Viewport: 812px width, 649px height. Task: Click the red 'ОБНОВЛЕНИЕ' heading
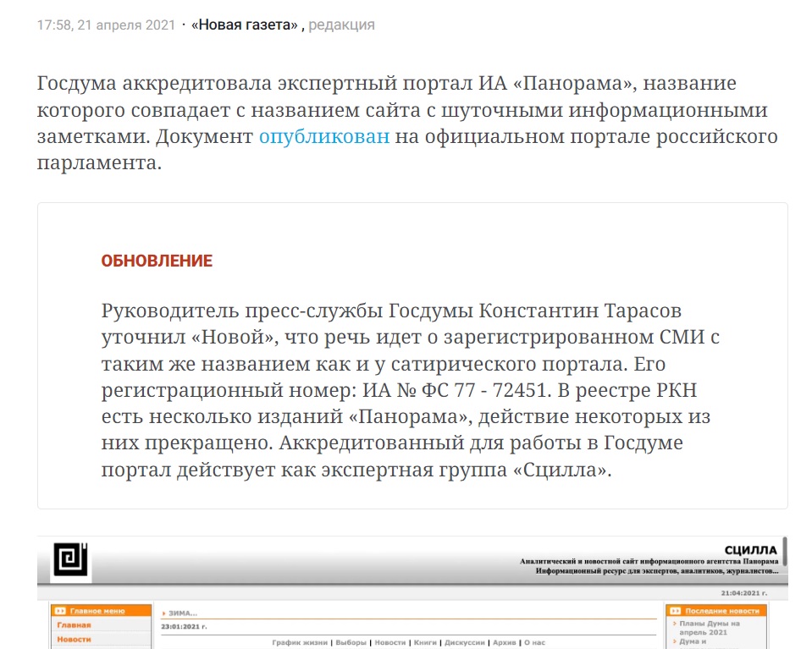tap(157, 261)
